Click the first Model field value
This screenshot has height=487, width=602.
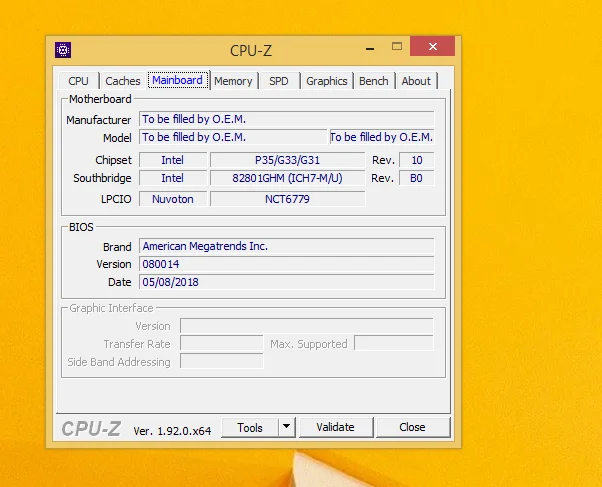coord(233,137)
